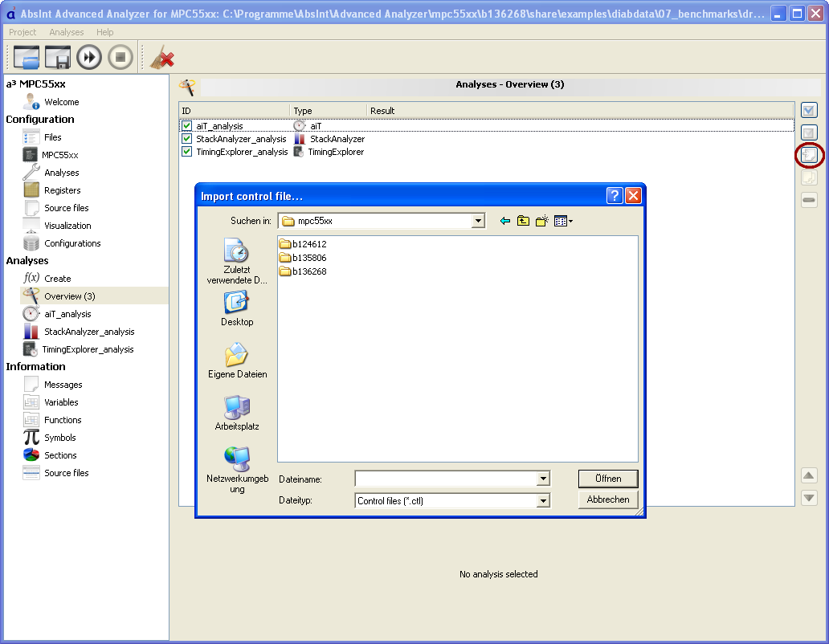This screenshot has height=644, width=829.
Task: Expand the Dateiname dropdown arrow
Action: click(x=544, y=479)
